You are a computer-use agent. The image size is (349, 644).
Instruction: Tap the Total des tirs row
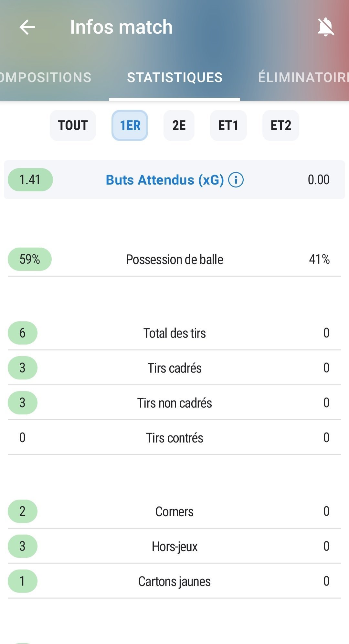pos(174,333)
